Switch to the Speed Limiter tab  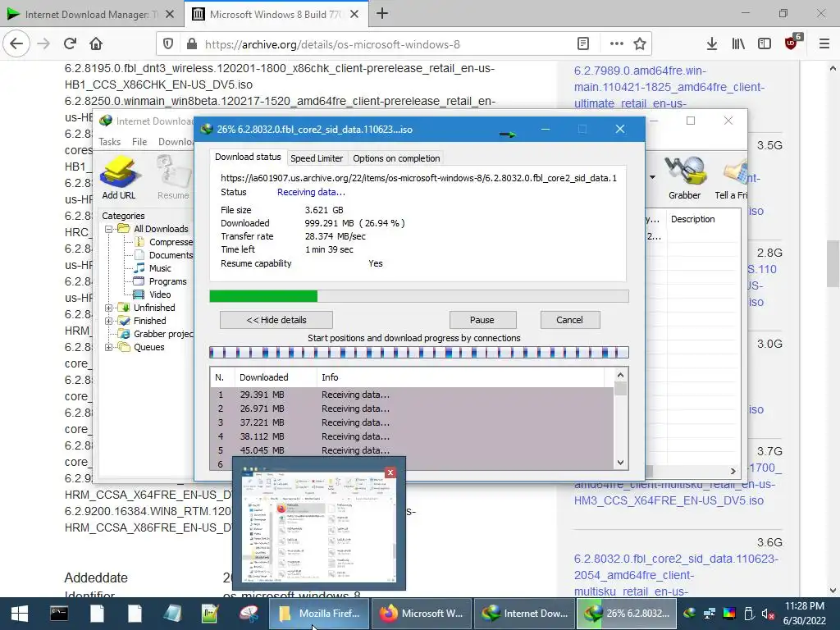(317, 158)
